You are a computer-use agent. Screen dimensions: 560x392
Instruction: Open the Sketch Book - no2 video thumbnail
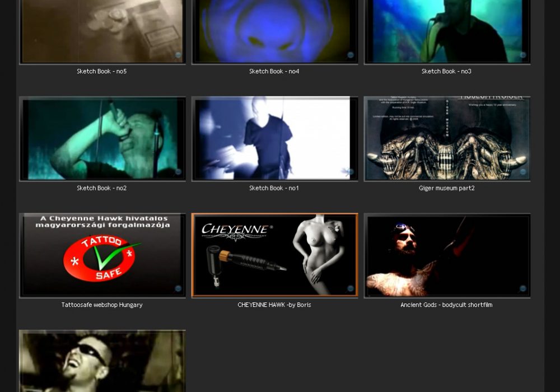pyautogui.click(x=102, y=138)
